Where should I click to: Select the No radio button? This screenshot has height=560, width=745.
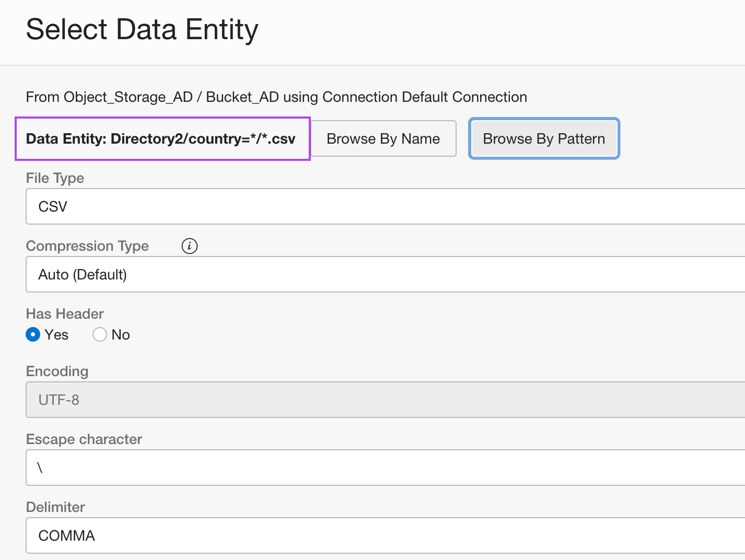pos(100,335)
